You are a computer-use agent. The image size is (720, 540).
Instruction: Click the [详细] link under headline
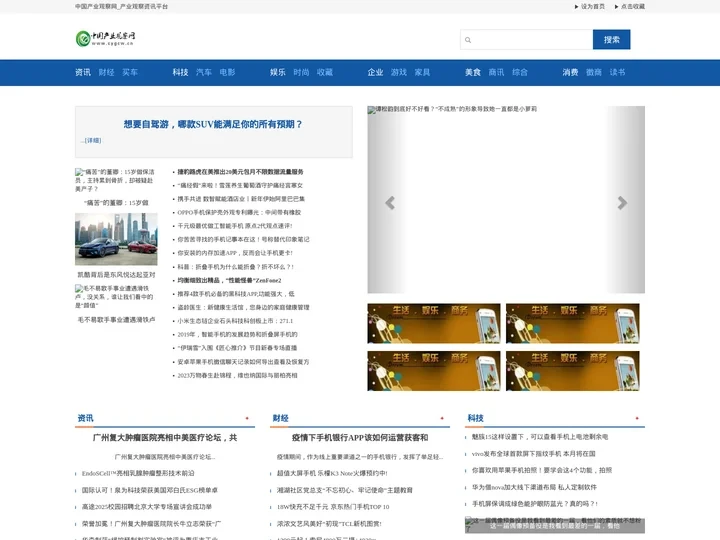(93, 141)
